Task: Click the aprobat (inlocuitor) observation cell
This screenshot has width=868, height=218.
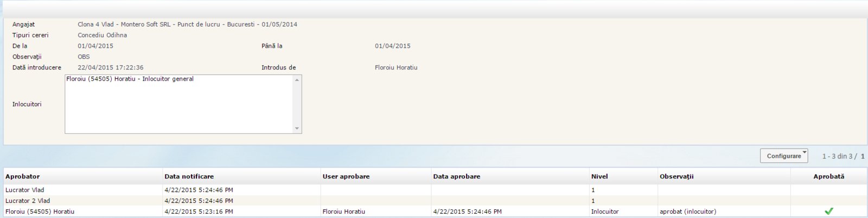Action: [x=688, y=212]
